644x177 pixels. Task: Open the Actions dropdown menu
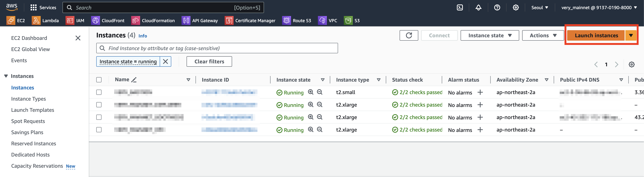point(543,35)
